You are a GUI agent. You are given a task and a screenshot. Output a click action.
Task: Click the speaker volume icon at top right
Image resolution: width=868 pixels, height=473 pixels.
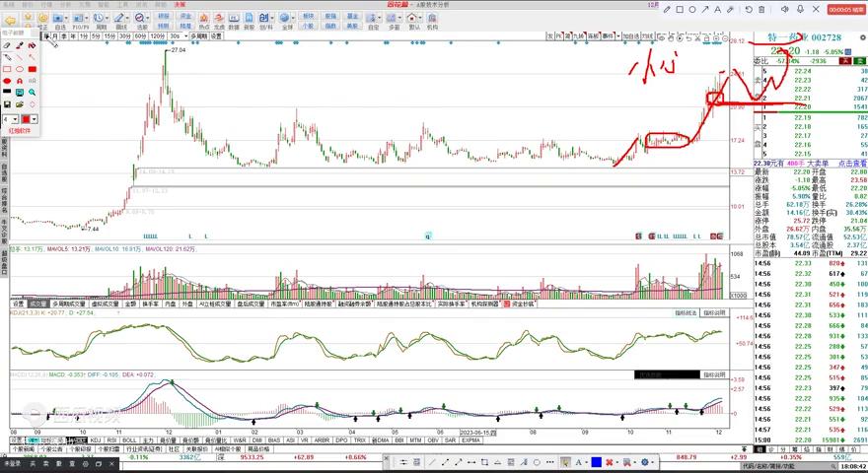(x=785, y=10)
